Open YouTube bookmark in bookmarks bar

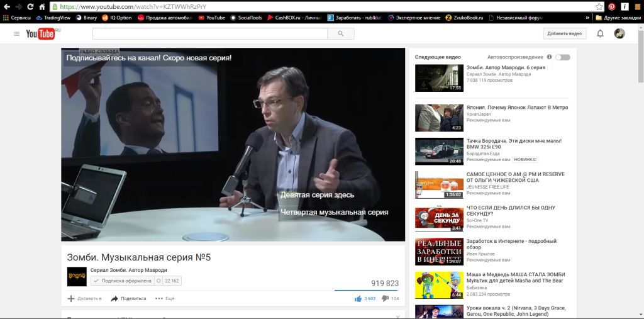coord(211,18)
